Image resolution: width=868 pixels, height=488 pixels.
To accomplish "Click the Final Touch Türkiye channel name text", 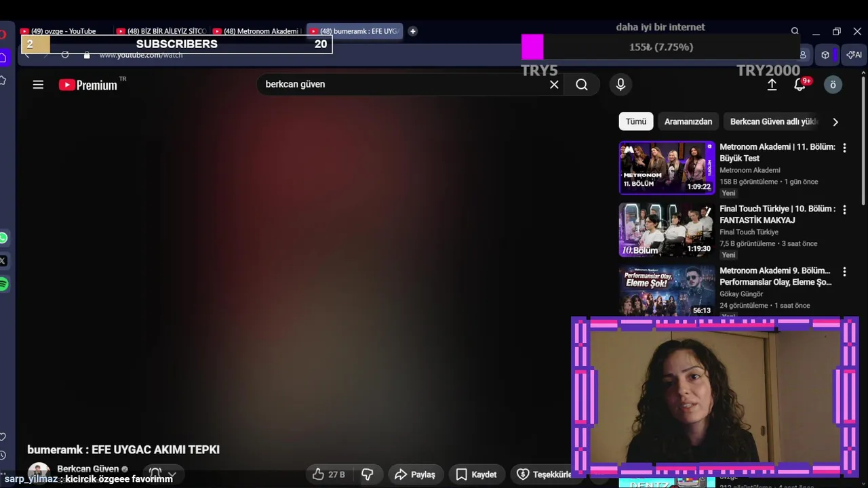I will 749,232.
